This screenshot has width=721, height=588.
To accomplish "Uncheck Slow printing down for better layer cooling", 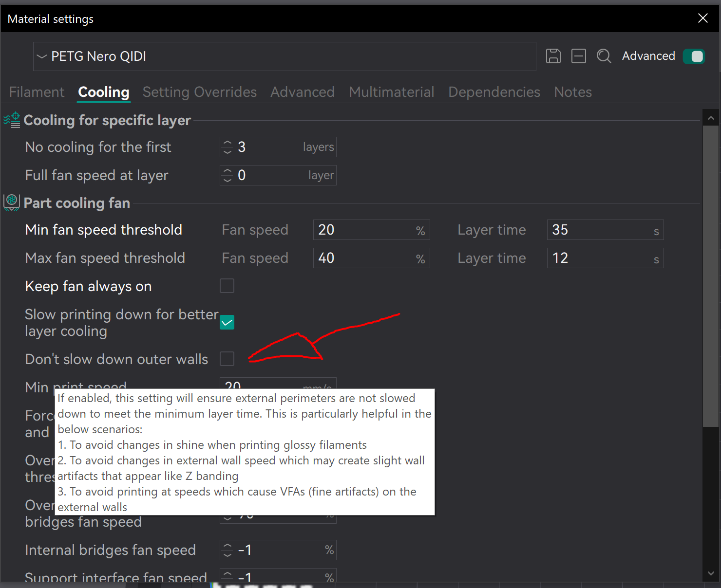I will 227,322.
